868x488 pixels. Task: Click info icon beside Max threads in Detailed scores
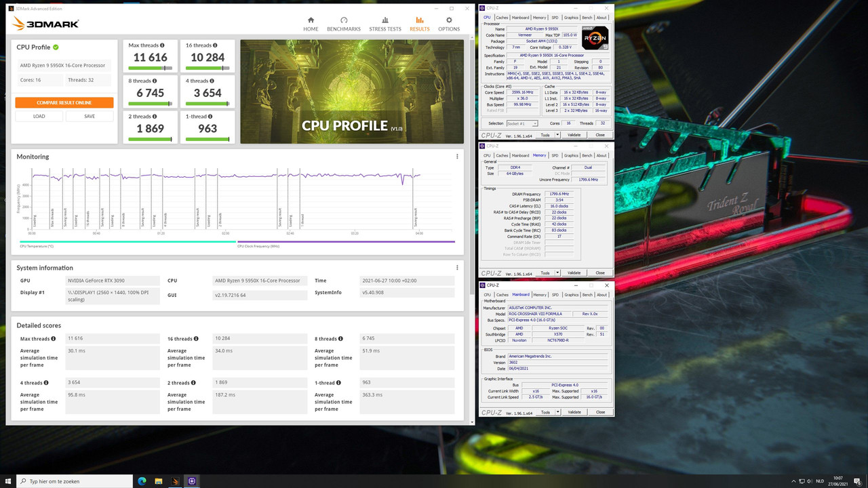click(53, 339)
